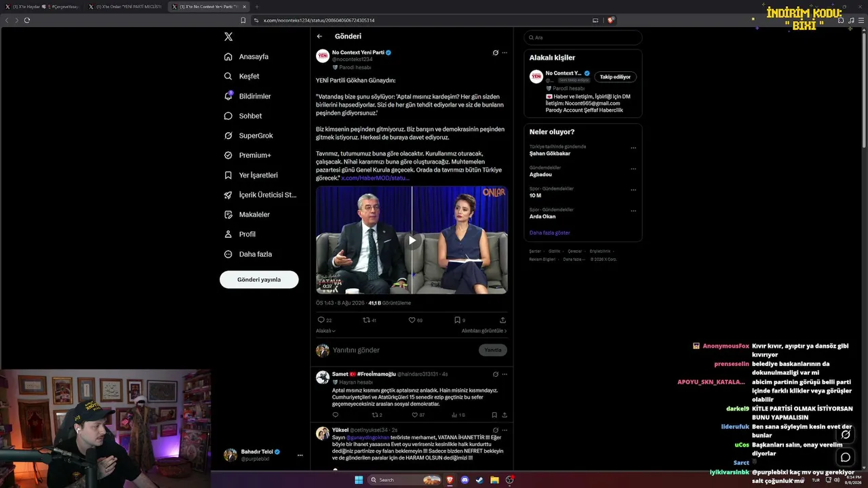The image size is (868, 488).
Task: Click the Yanıtını gönder reply field
Action: [x=403, y=350]
